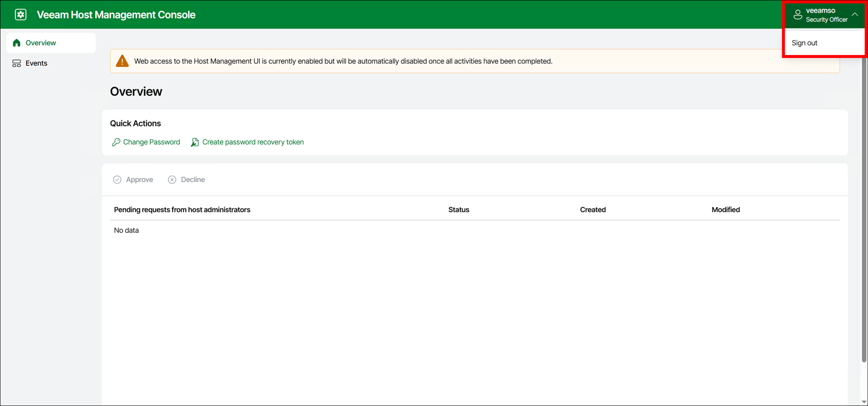Click the Approve checkmark circle icon
This screenshot has width=868, height=406.
(x=117, y=179)
